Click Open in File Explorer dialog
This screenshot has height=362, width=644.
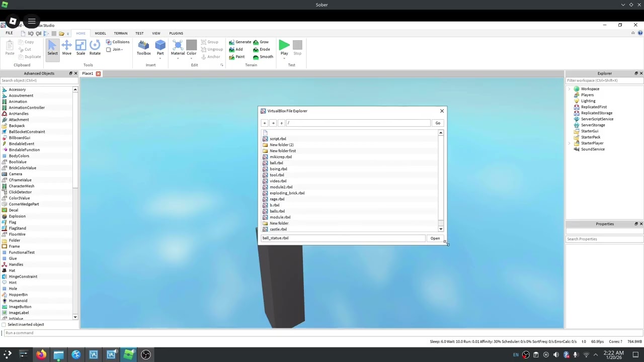(435, 238)
